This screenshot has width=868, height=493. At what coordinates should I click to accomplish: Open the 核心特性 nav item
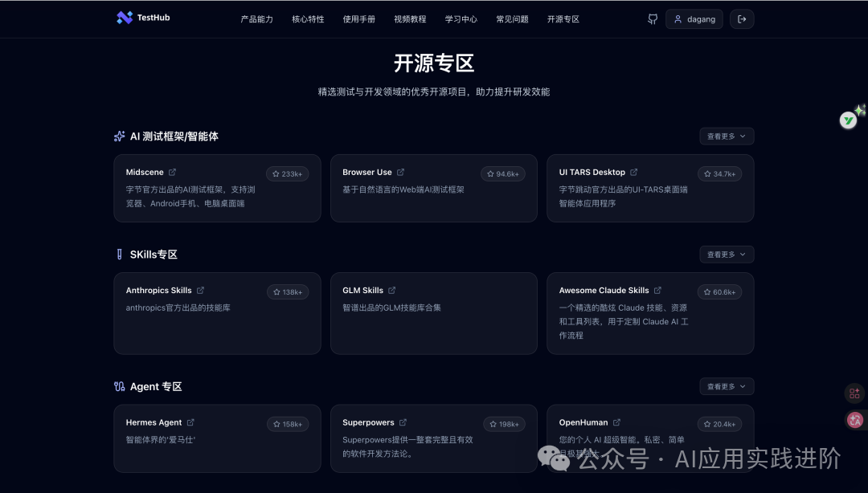[308, 19]
